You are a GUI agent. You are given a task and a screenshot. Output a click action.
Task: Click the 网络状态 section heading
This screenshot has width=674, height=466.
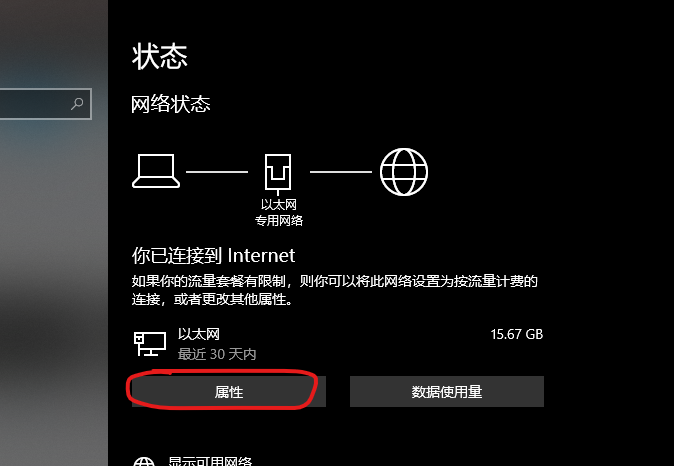pyautogui.click(x=171, y=104)
